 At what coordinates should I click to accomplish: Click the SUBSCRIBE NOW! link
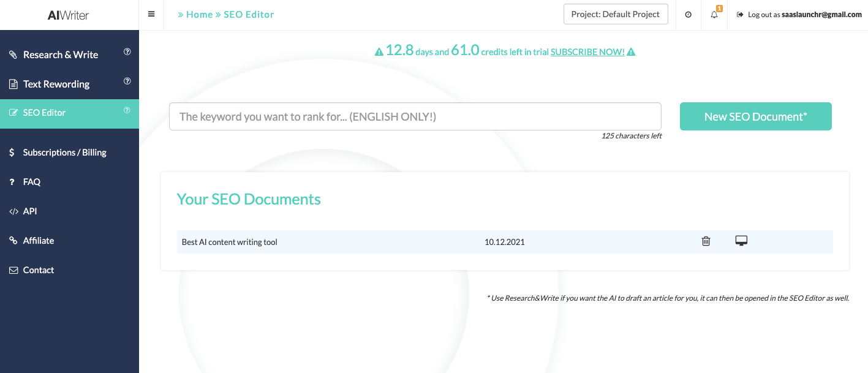[x=587, y=52]
